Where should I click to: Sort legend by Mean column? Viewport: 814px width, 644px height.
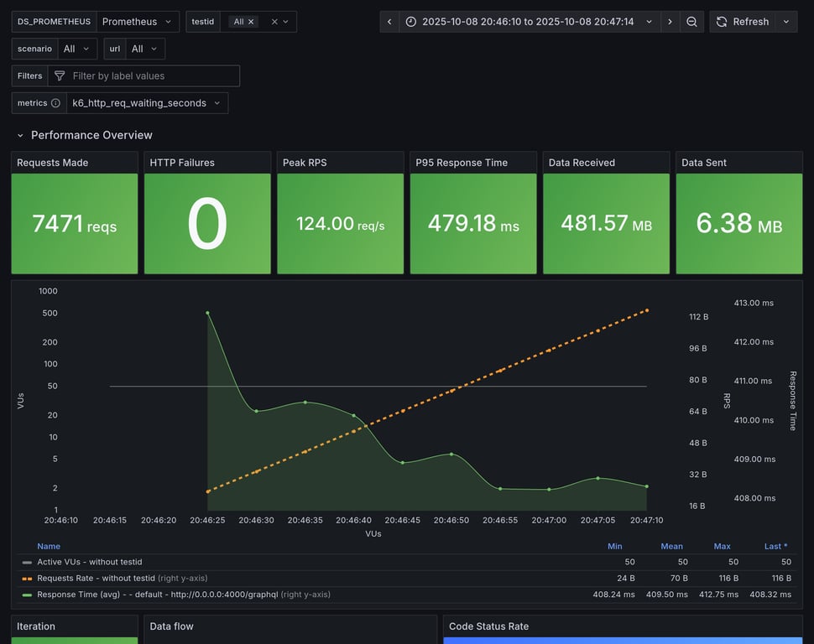[671, 546]
